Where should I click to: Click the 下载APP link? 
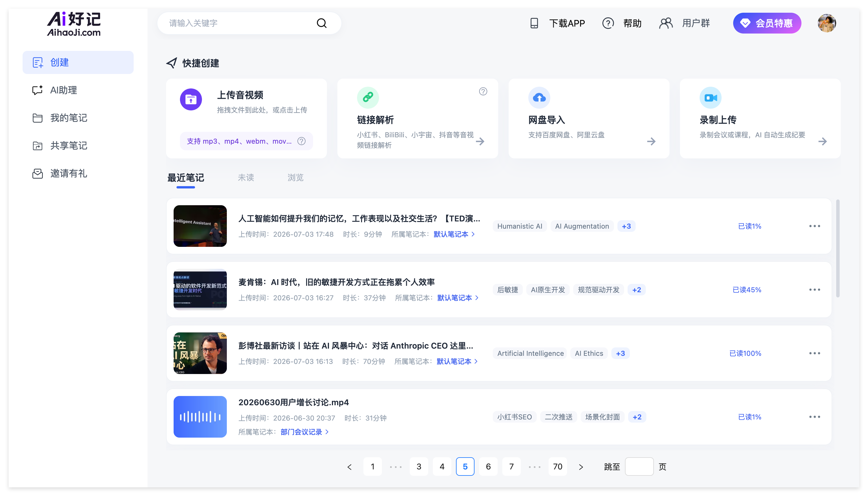coord(567,23)
